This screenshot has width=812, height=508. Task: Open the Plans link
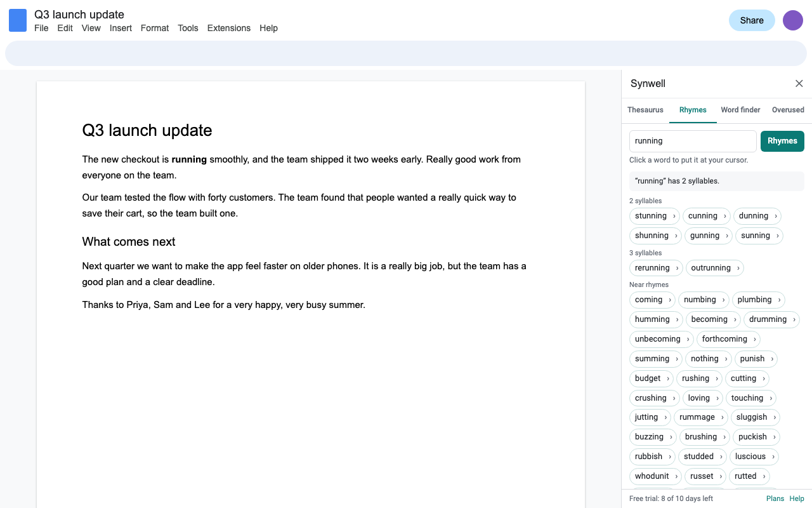tap(775, 498)
